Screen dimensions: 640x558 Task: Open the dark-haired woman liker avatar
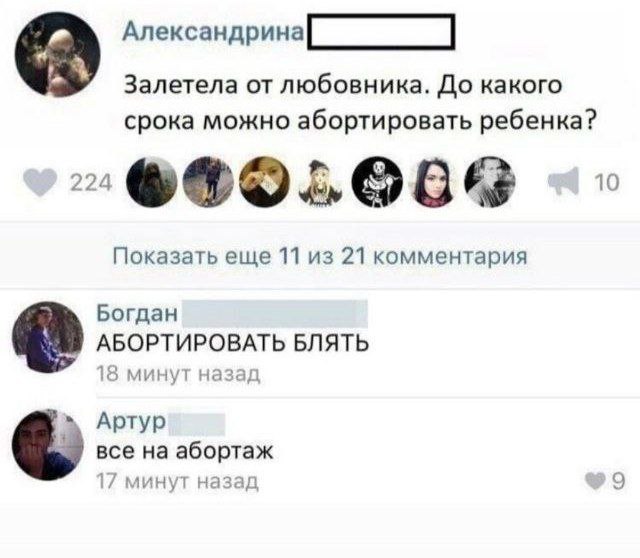pyautogui.click(x=433, y=182)
